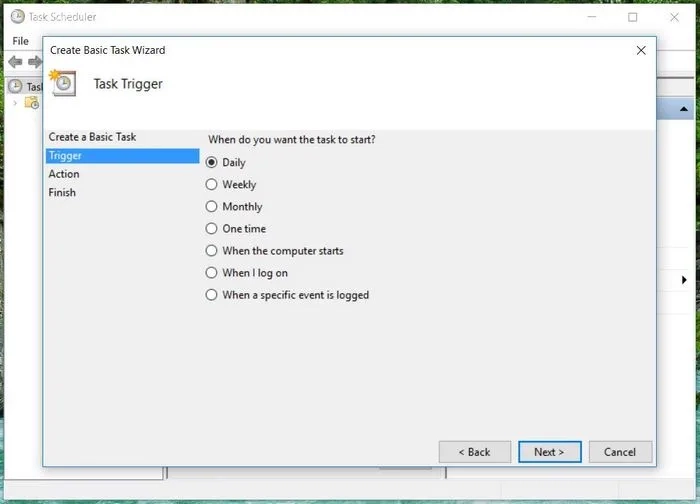Click the back arrow toolbar icon
The width and height of the screenshot is (700, 504).
click(x=15, y=62)
